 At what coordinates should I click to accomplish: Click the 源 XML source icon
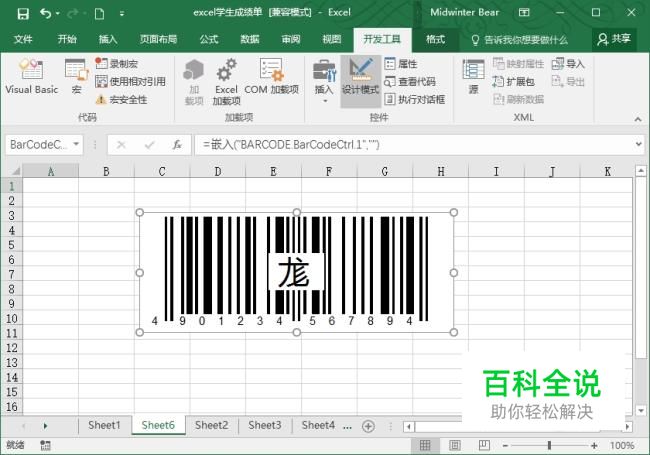point(473,77)
